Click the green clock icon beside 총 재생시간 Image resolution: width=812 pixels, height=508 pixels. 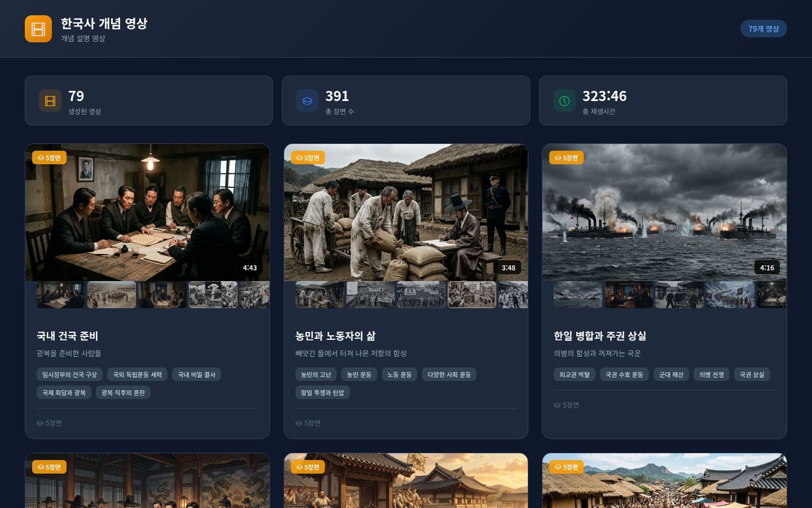click(x=564, y=101)
